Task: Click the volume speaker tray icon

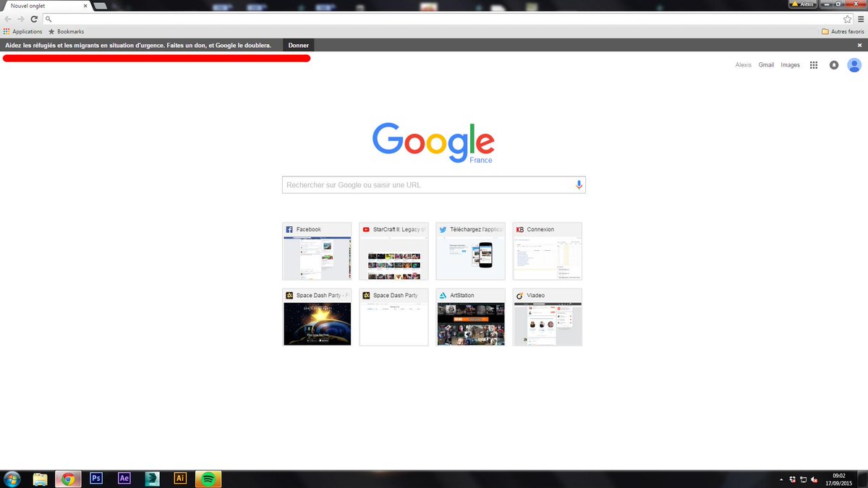Action: 814,479
